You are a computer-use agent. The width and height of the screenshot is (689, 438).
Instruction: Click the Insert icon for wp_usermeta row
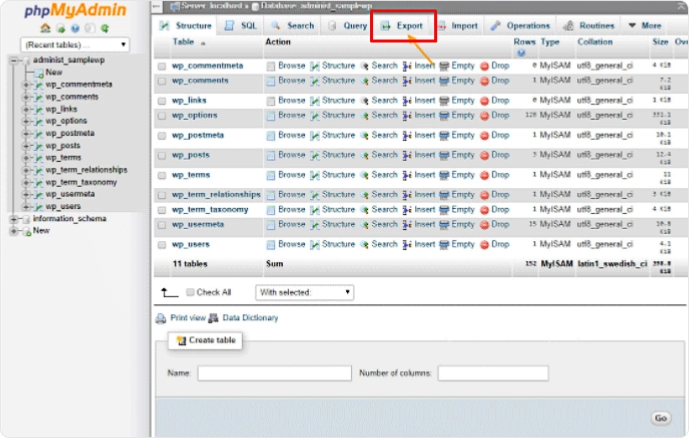tap(407, 224)
